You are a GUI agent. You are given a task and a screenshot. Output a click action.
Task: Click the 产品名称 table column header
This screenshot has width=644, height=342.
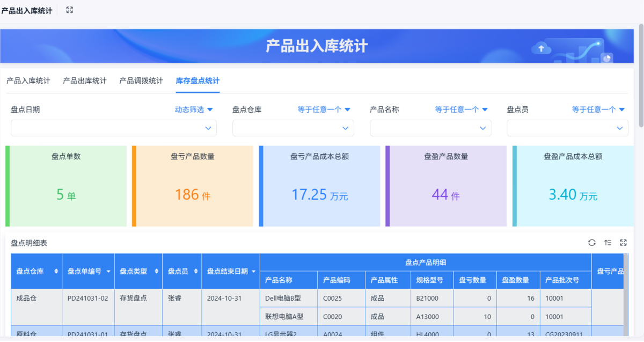pyautogui.click(x=289, y=280)
